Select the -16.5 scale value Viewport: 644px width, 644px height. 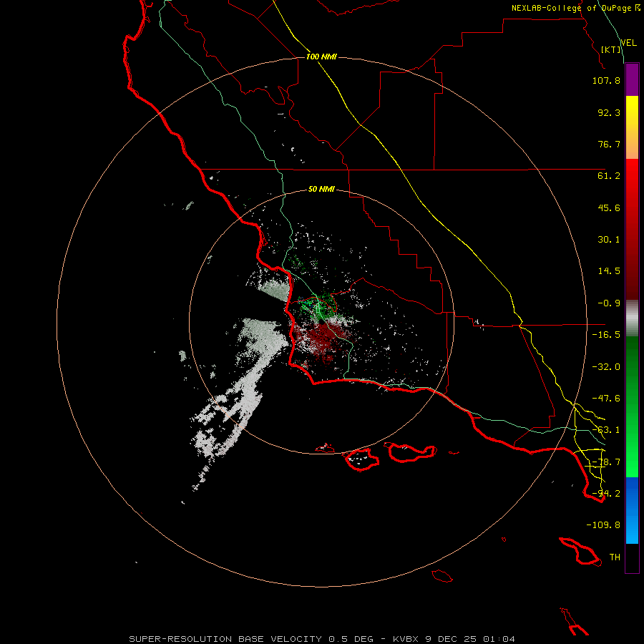[606, 335]
